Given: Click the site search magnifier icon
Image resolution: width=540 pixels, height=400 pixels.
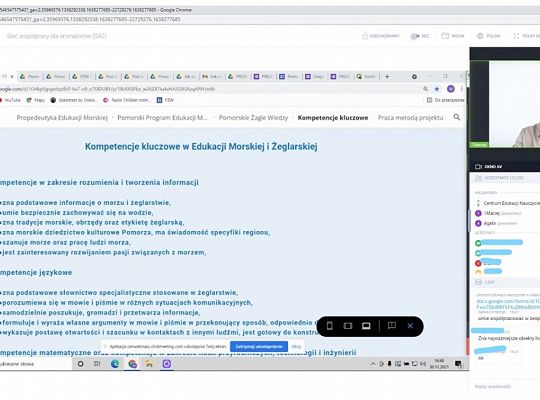Looking at the screenshot, I should (457, 117).
